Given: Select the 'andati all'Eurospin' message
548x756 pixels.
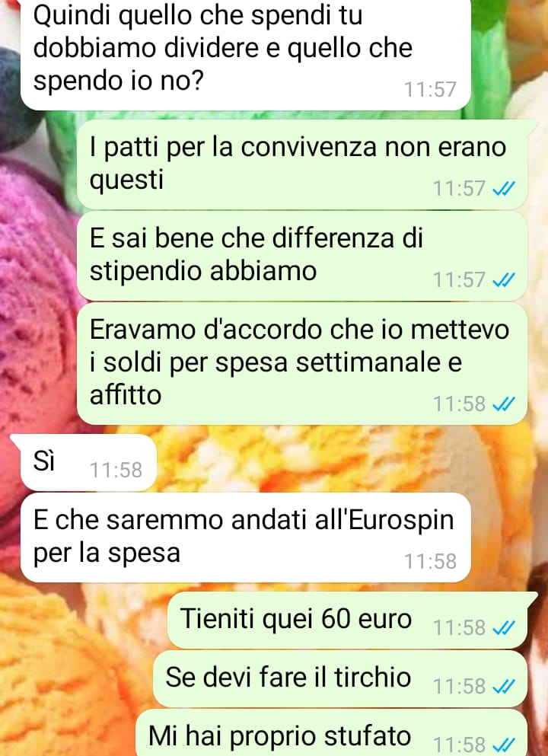Looking at the screenshot, I should (245, 537).
